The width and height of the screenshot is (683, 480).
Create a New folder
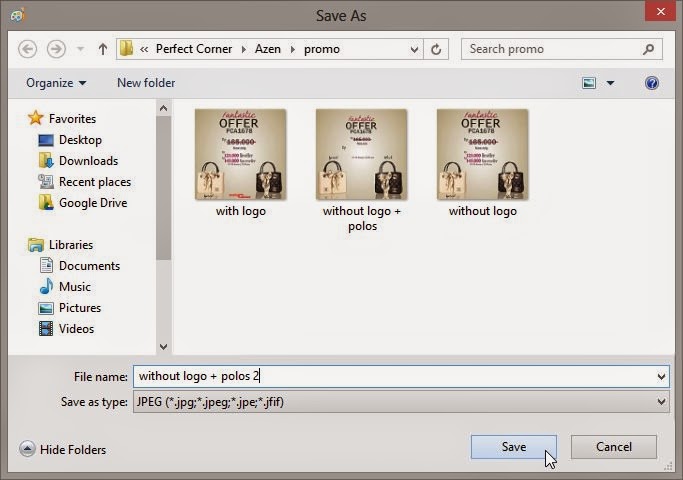[x=146, y=83]
